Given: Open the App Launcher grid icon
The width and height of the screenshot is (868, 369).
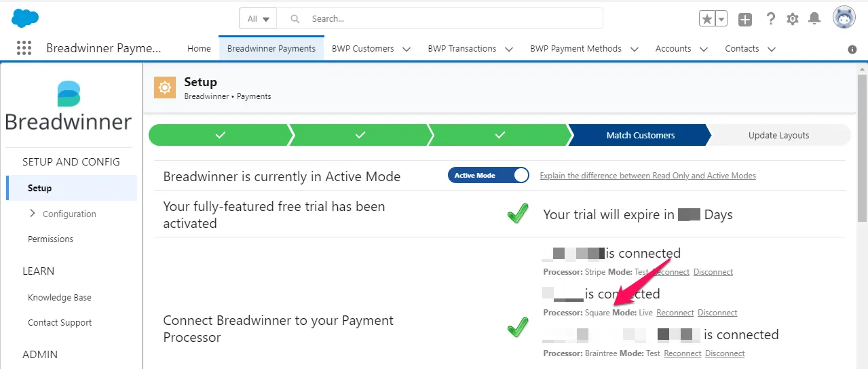Looking at the screenshot, I should click(24, 48).
